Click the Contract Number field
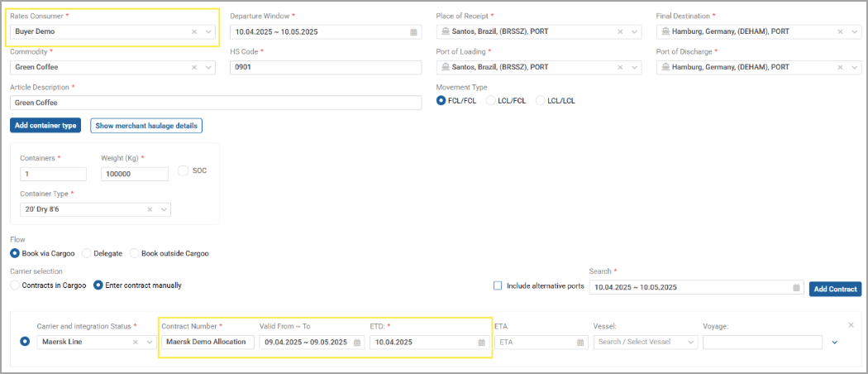The image size is (868, 374). (207, 342)
